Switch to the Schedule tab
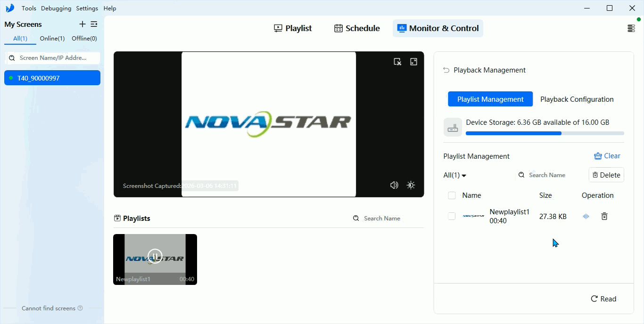 pyautogui.click(x=357, y=28)
